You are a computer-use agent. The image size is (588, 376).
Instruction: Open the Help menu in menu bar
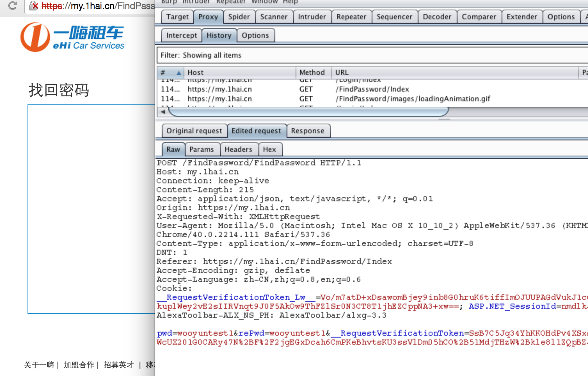290,2
